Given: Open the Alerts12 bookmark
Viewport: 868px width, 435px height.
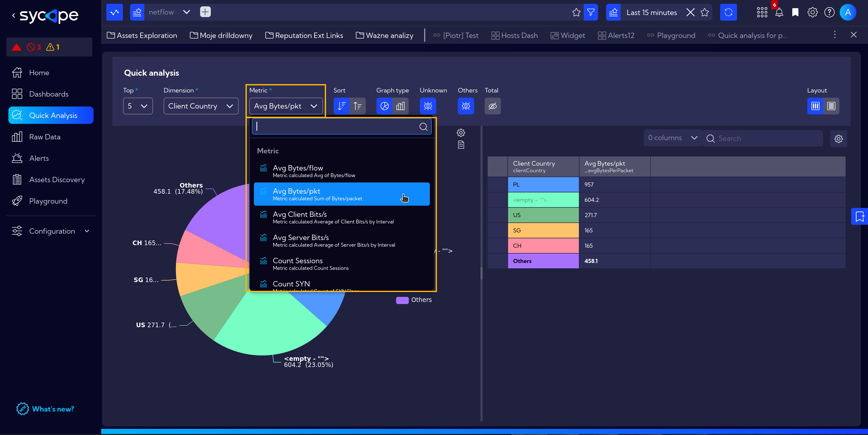Looking at the screenshot, I should pos(616,35).
